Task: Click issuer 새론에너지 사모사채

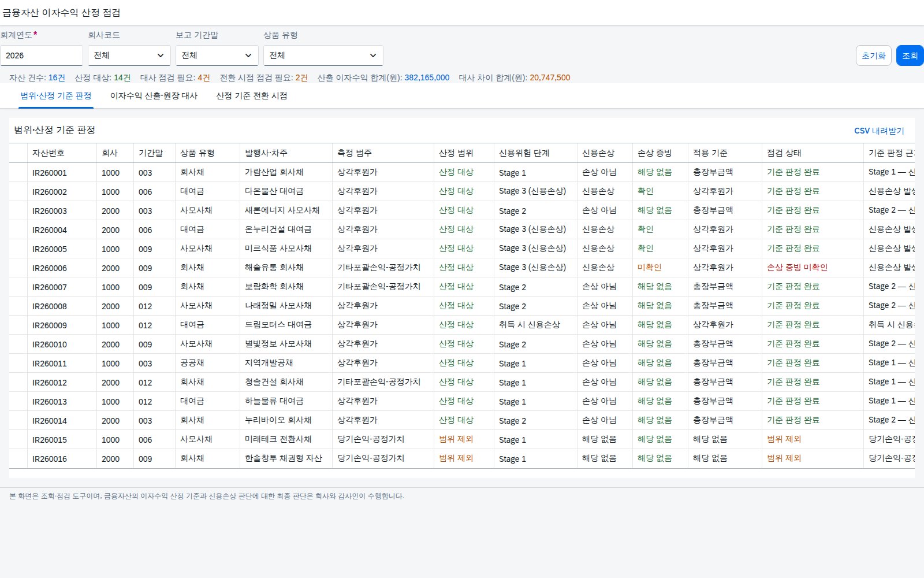Action: (282, 210)
